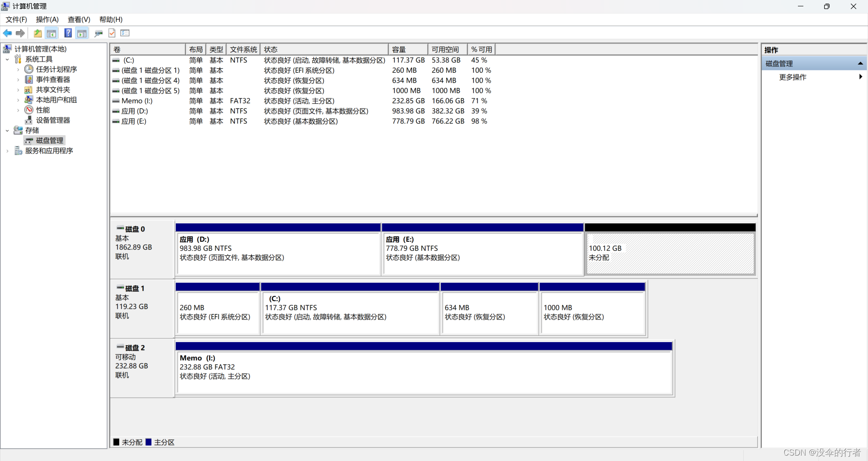This screenshot has height=461, width=868.
Task: Click the 设备管理器 device icon
Action: pyautogui.click(x=29, y=120)
